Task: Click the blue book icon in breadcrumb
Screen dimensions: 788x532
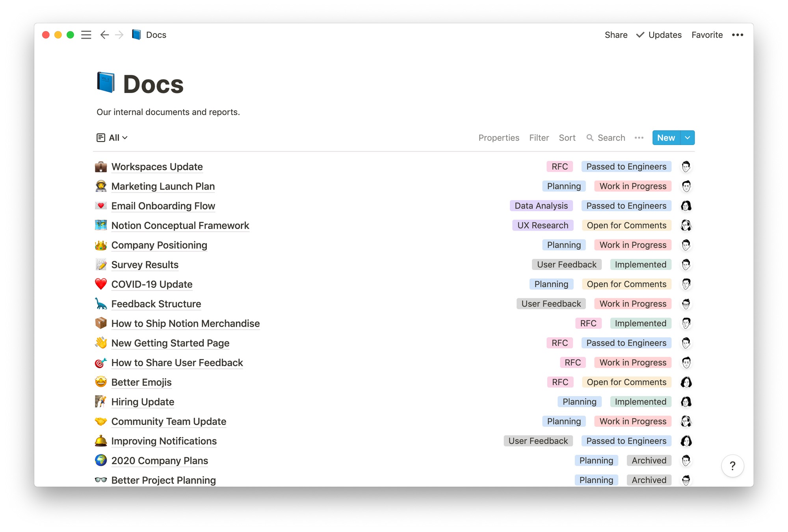Action: (x=136, y=35)
